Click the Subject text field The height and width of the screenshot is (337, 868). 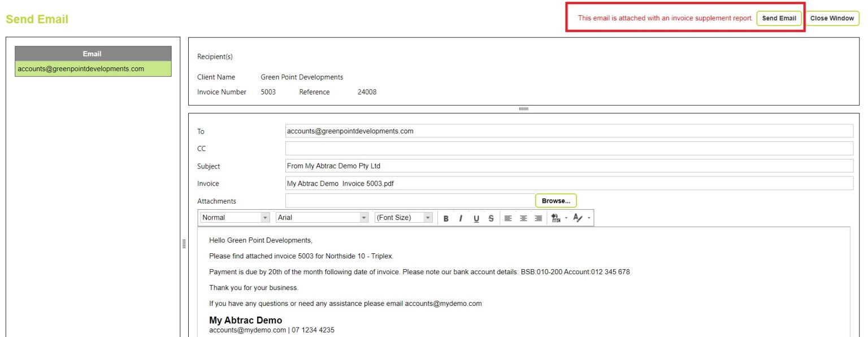568,166
